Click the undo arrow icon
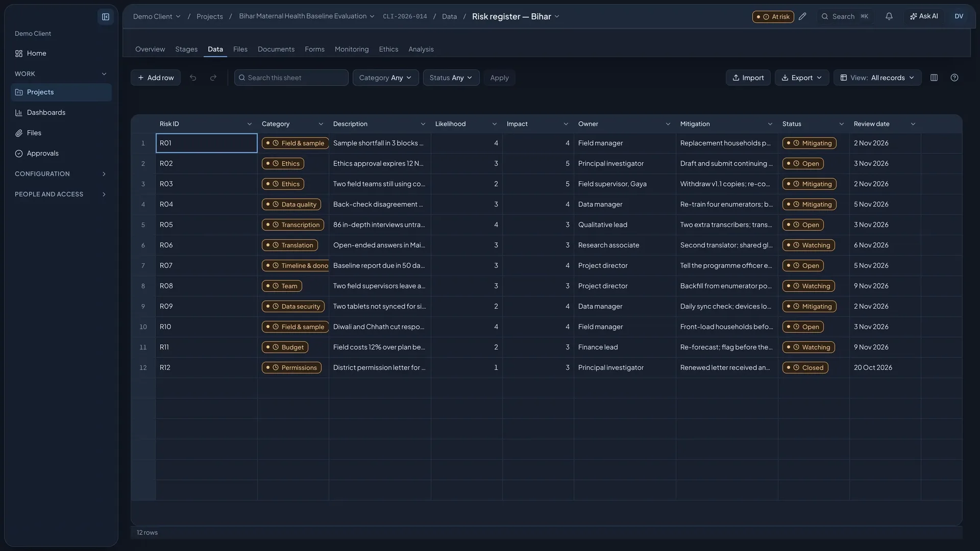 (193, 78)
